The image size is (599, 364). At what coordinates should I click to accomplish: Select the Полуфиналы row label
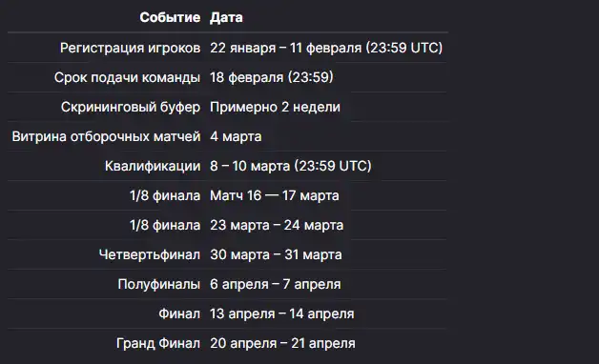(159, 285)
